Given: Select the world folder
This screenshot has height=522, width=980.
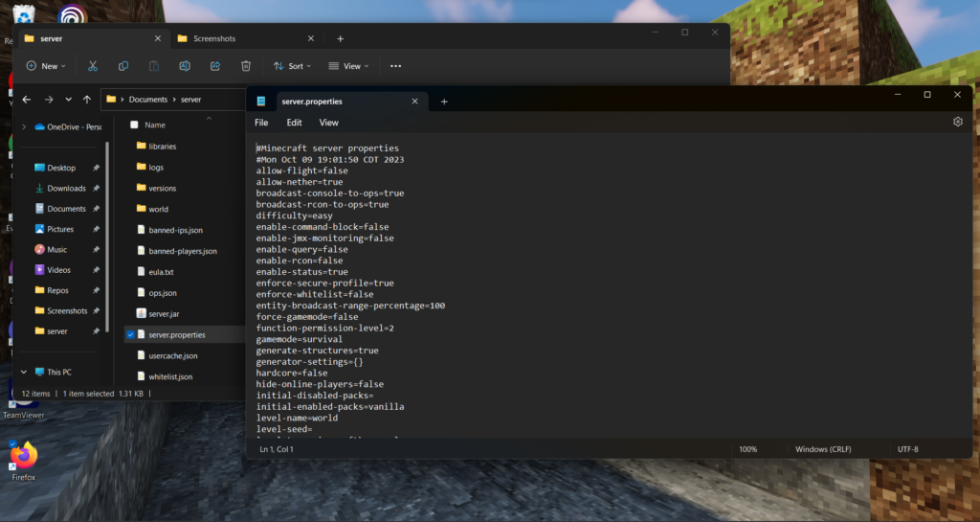Looking at the screenshot, I should pos(158,210).
